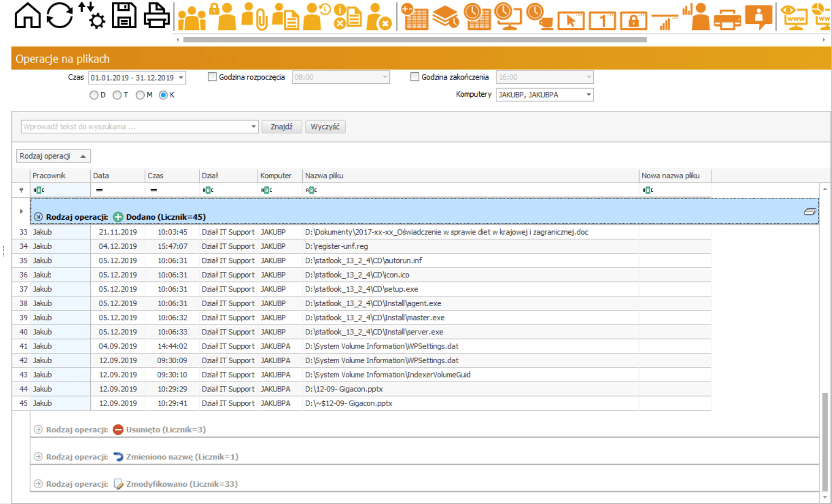Open the window with cursor arrow icon

(x=571, y=21)
